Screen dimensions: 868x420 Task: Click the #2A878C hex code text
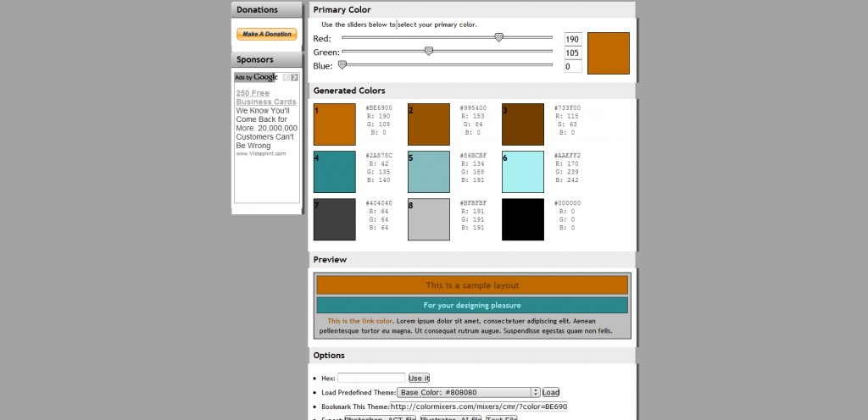[379, 155]
